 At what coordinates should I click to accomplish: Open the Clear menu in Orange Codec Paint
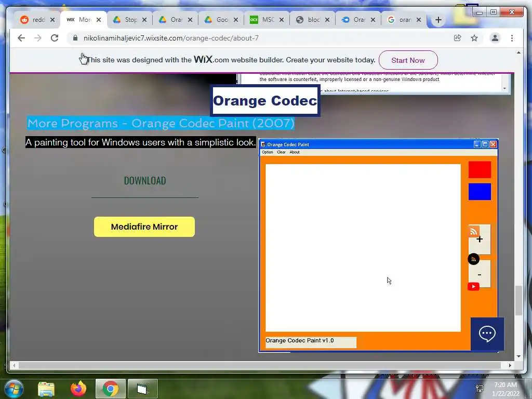click(x=281, y=152)
